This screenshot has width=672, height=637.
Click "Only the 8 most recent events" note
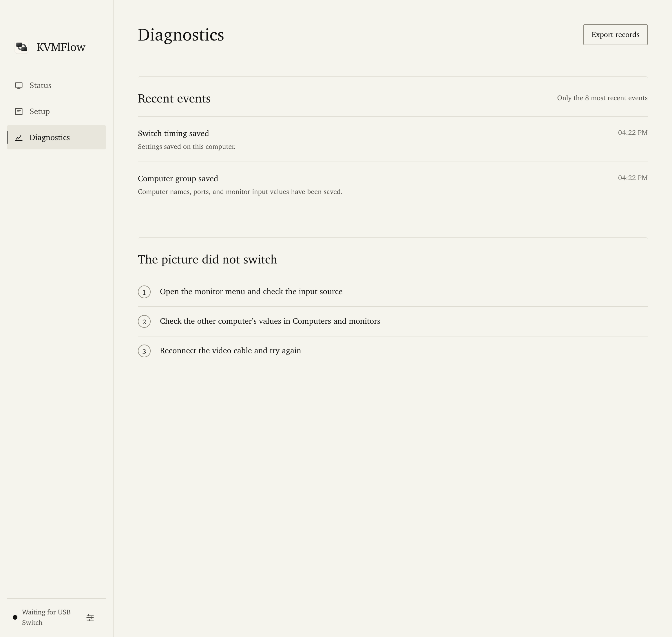tap(602, 98)
